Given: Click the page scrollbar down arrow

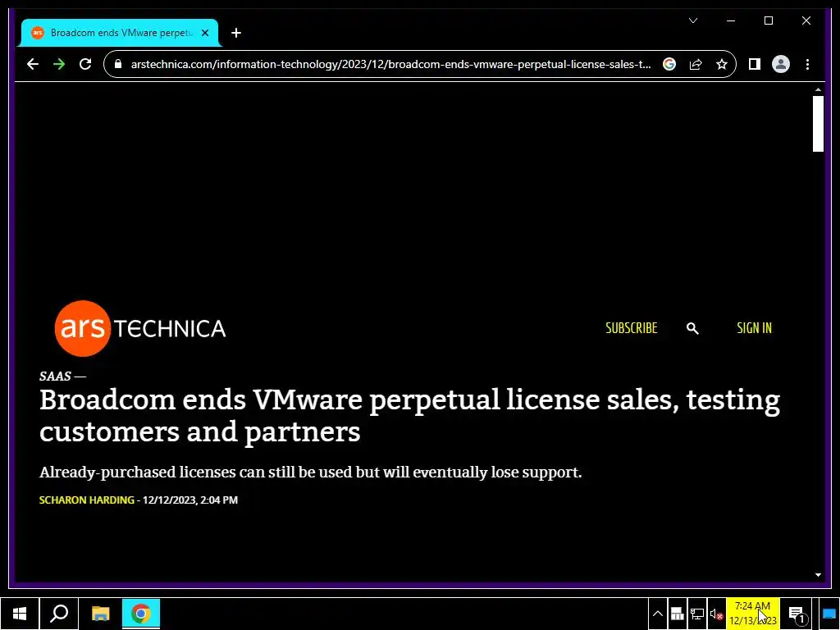Looking at the screenshot, I should tap(818, 575).
